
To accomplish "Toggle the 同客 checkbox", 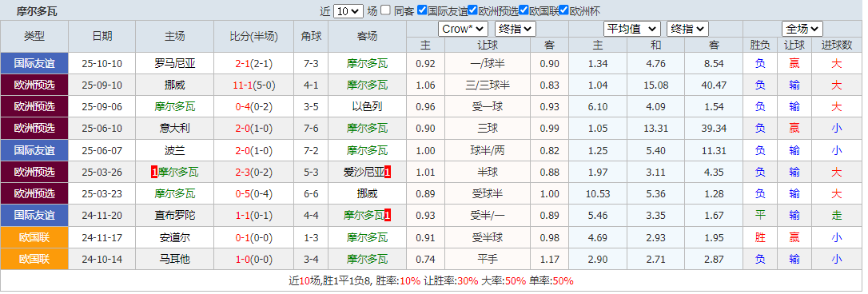I will pos(386,10).
